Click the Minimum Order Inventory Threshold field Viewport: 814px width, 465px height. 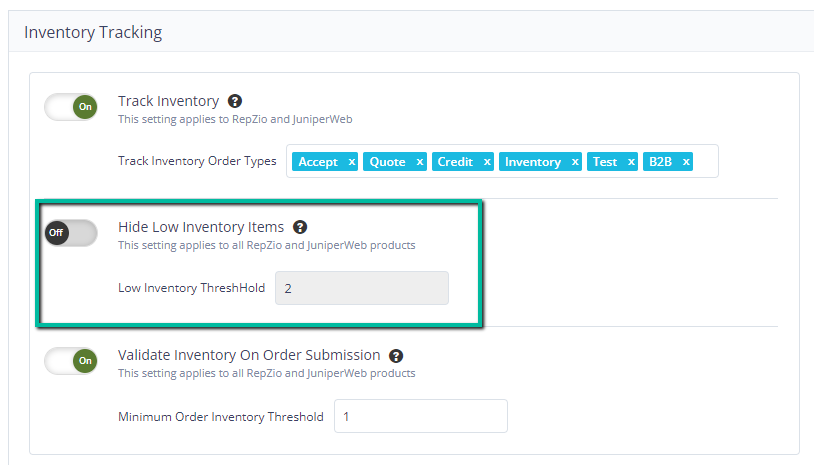(x=420, y=416)
